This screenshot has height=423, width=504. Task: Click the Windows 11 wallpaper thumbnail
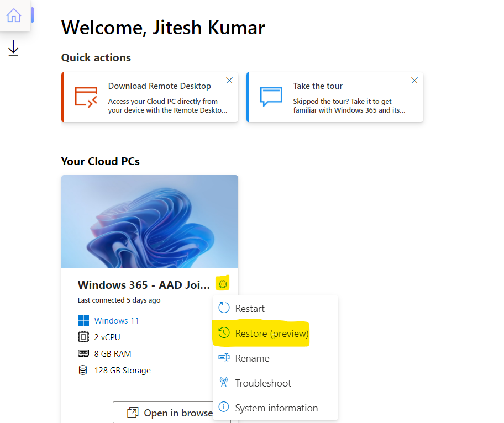tap(150, 221)
